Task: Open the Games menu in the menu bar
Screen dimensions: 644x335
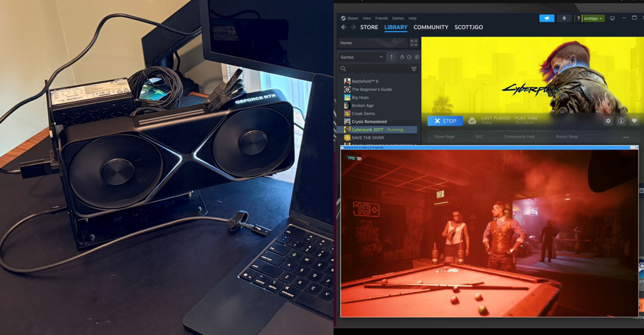Action: (x=398, y=18)
